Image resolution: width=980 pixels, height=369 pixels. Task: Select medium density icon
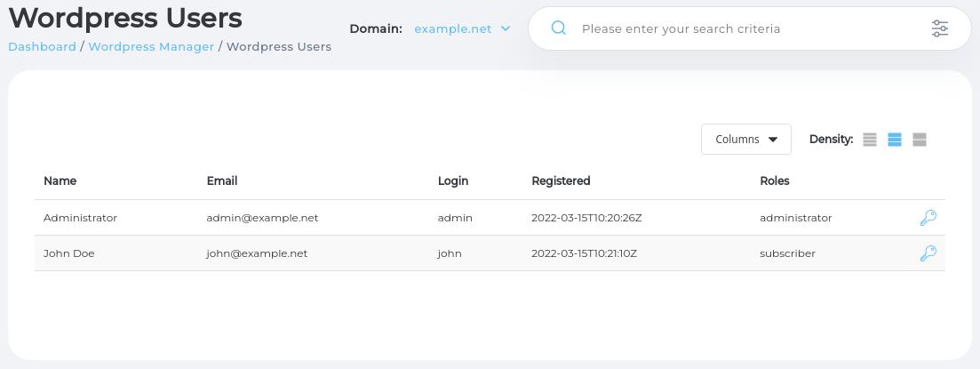click(895, 140)
